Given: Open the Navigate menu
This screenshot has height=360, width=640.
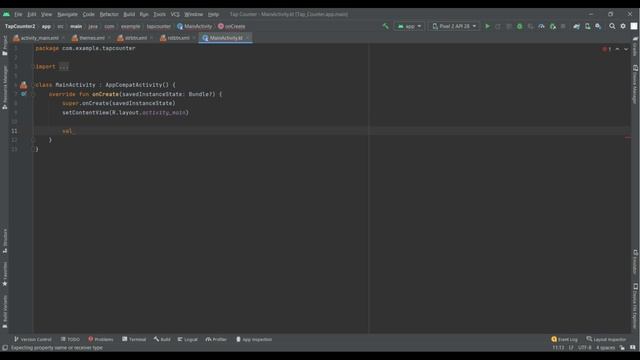Looking at the screenshot, I should click(x=67, y=14).
